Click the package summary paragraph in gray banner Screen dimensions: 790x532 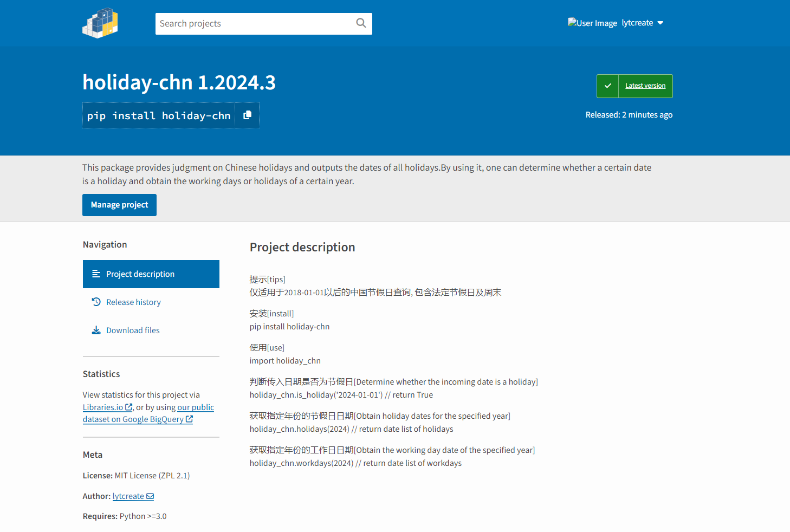pos(367,174)
